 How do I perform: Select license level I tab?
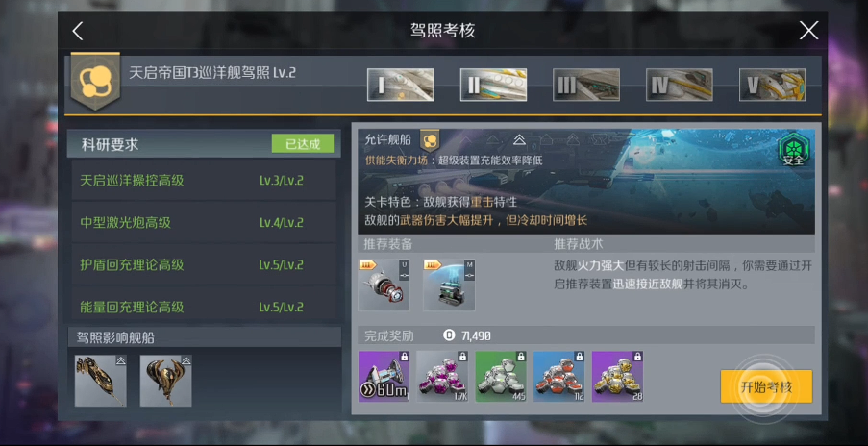click(x=400, y=85)
